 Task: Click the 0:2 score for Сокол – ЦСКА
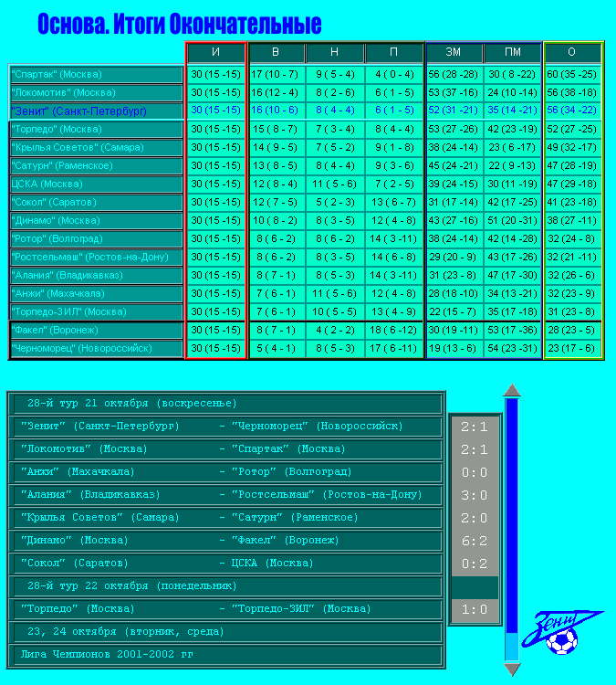click(x=475, y=564)
